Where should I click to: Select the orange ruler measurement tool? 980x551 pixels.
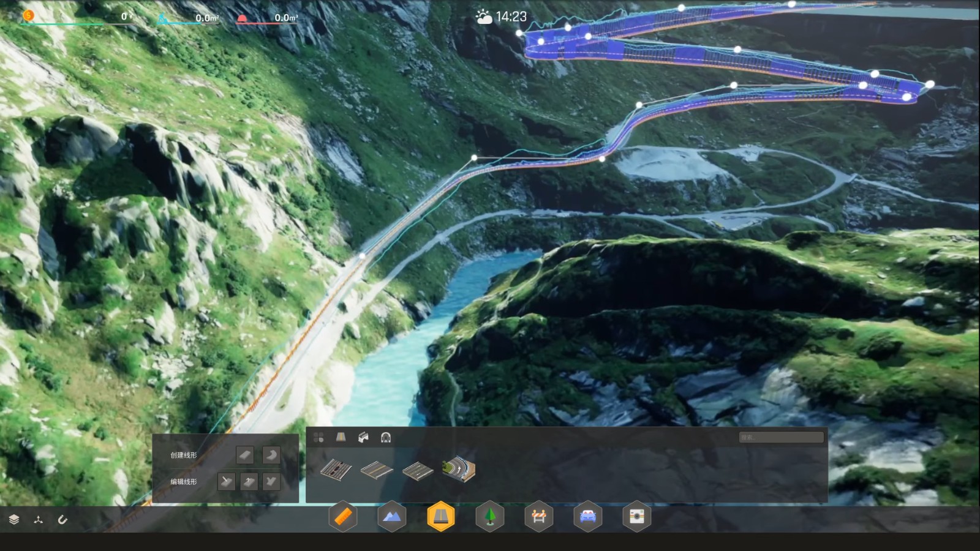tap(343, 517)
